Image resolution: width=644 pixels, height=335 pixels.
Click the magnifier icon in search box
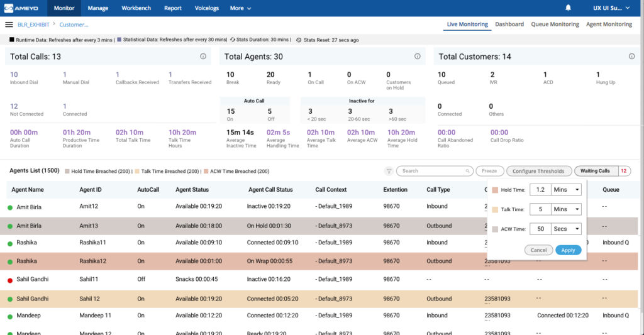467,171
